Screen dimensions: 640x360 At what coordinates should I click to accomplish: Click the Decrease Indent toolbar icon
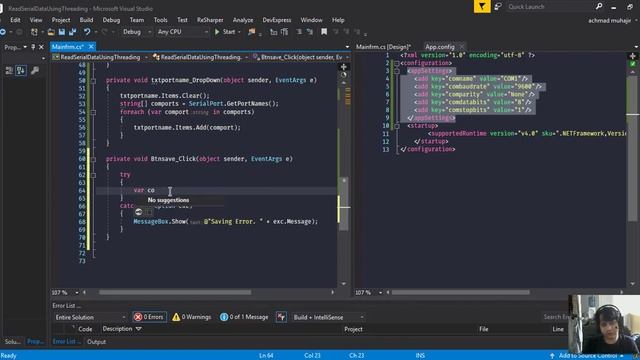273,32
